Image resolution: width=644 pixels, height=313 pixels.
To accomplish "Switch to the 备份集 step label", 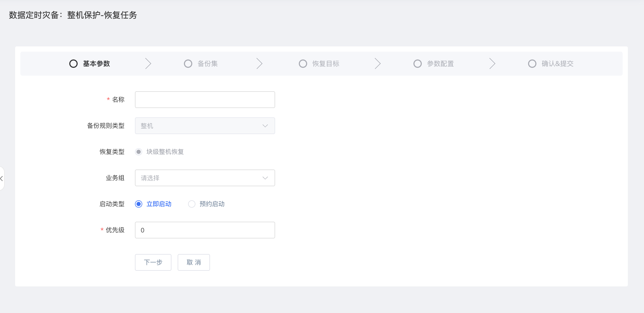I will click(x=208, y=64).
